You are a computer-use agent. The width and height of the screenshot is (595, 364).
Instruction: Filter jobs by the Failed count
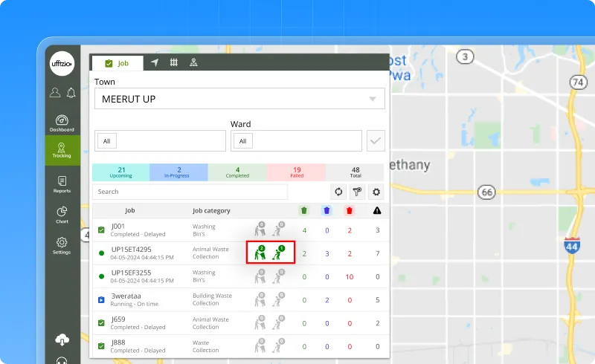pos(296,172)
